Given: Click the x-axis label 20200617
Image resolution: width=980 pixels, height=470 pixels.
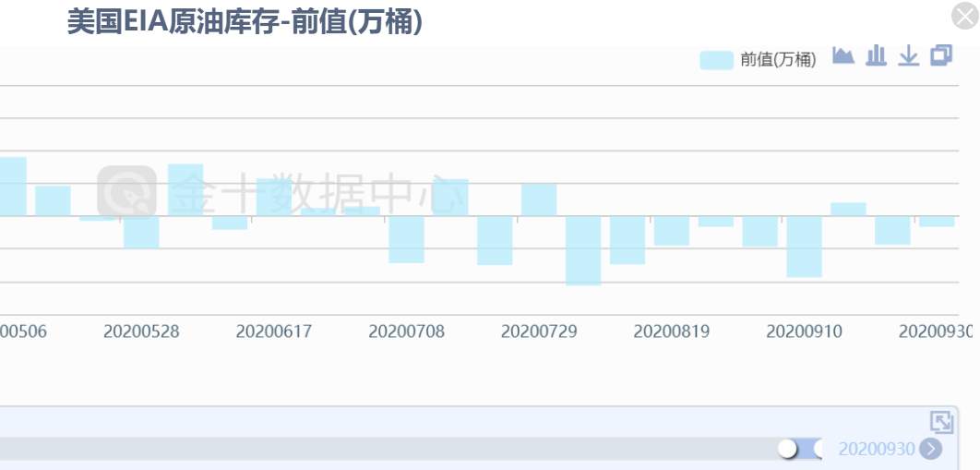Looking at the screenshot, I should (x=274, y=331).
